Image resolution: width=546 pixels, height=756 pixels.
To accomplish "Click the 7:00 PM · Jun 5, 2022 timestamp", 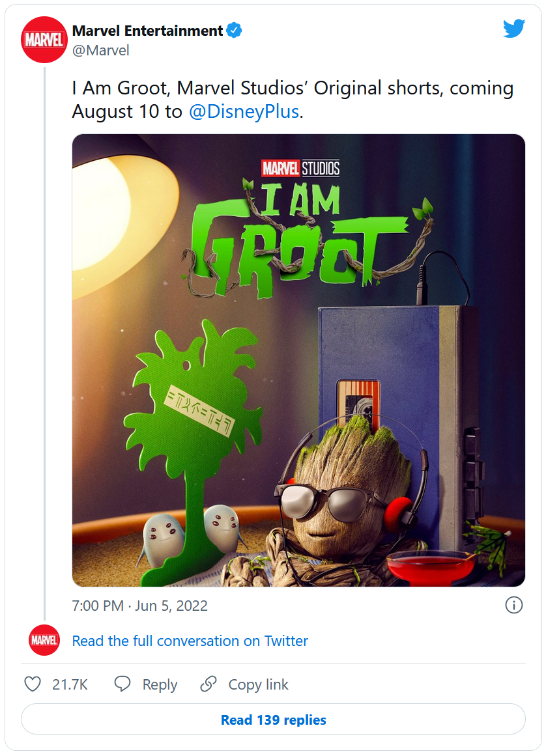I will [140, 606].
